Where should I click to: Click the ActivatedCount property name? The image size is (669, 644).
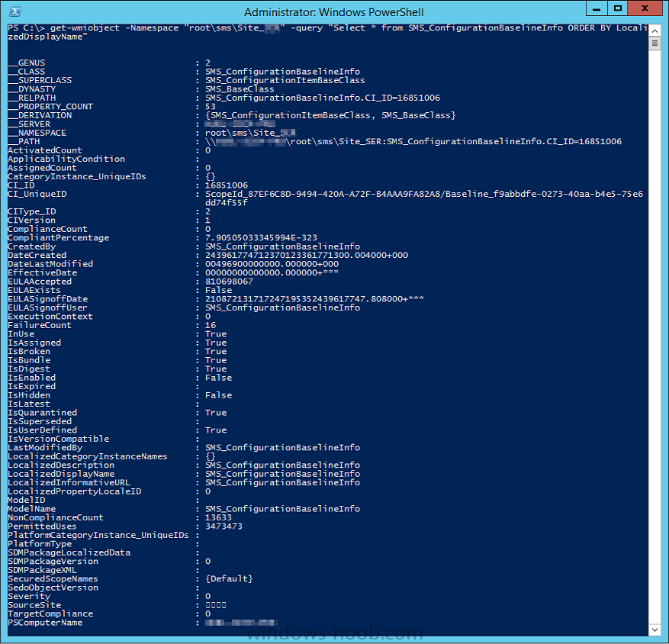point(45,150)
